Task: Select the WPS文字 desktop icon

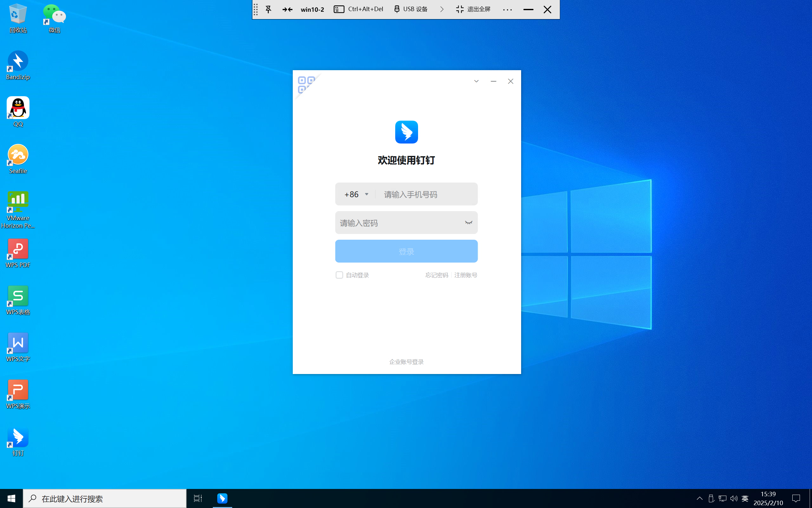Action: [x=18, y=347]
